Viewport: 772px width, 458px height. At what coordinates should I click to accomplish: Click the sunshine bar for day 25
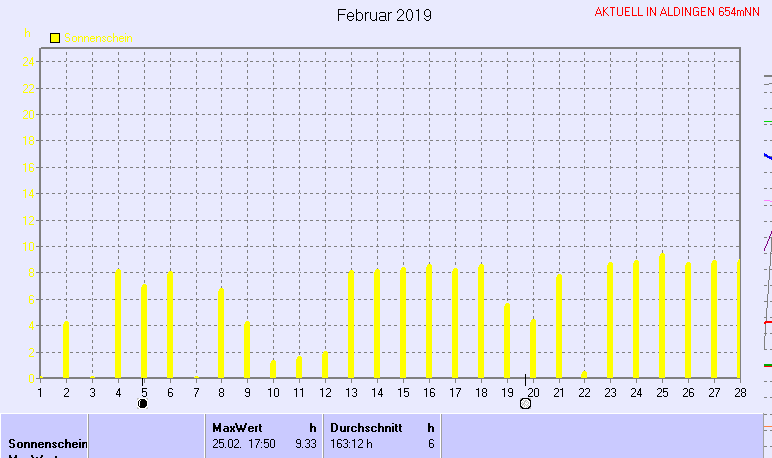click(662, 315)
